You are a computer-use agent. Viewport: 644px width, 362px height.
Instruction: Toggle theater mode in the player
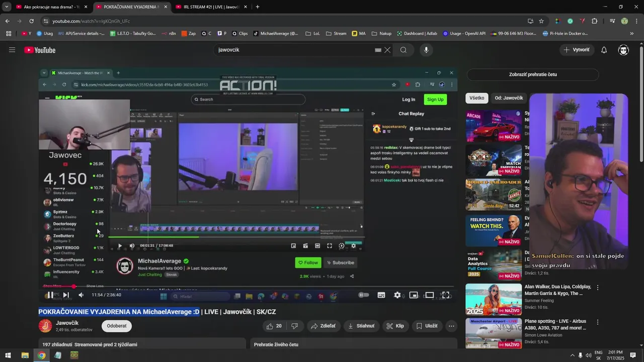[x=429, y=295]
